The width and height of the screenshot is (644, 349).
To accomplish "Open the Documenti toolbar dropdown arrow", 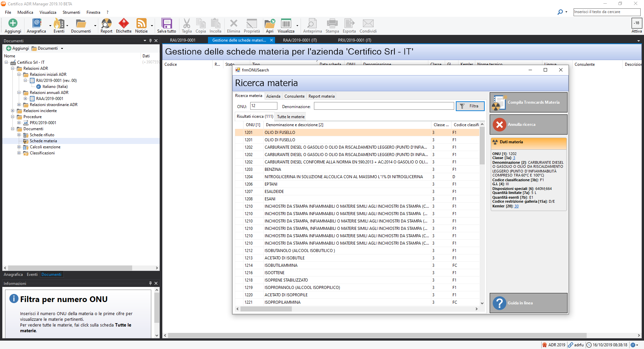I will click(x=95, y=26).
